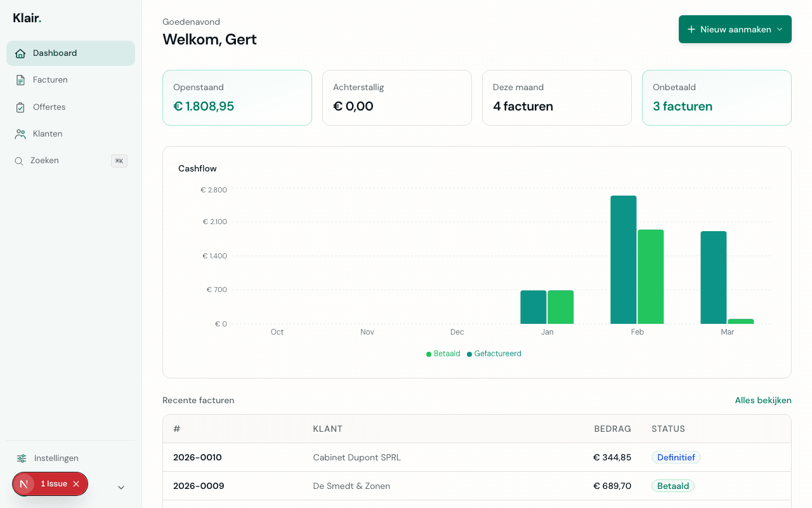The width and height of the screenshot is (812, 508).
Task: Open Alles bekijken for recent invoices
Action: [x=763, y=400]
